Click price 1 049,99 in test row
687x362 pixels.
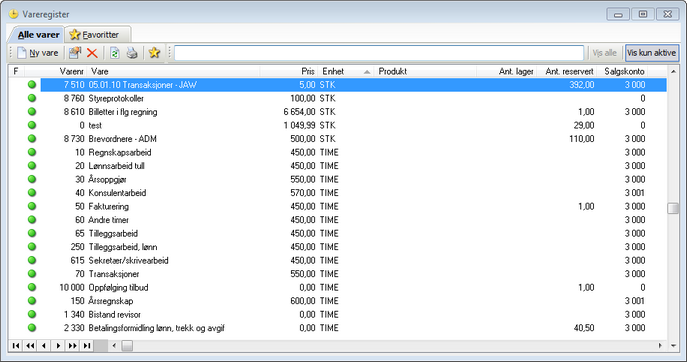[x=299, y=125]
